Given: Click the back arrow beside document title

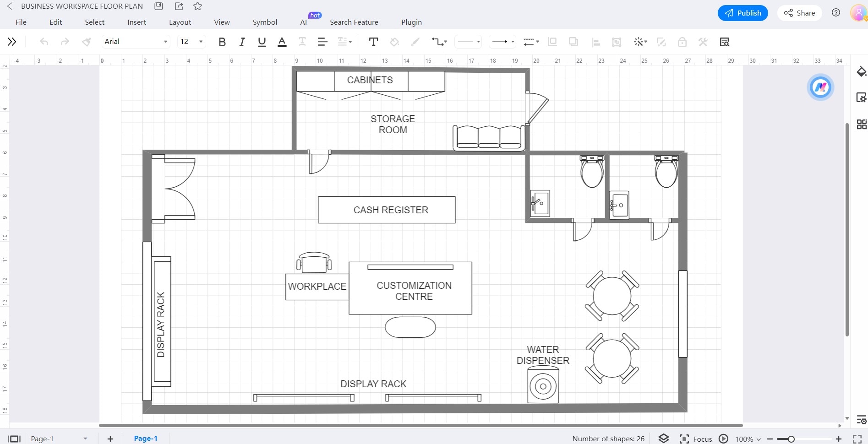Looking at the screenshot, I should pos(9,6).
